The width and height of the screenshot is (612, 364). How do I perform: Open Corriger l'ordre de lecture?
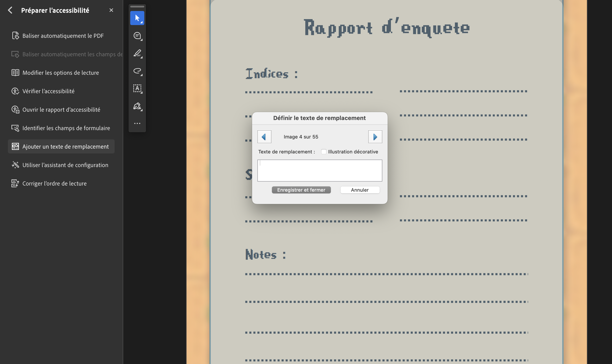click(x=61, y=184)
